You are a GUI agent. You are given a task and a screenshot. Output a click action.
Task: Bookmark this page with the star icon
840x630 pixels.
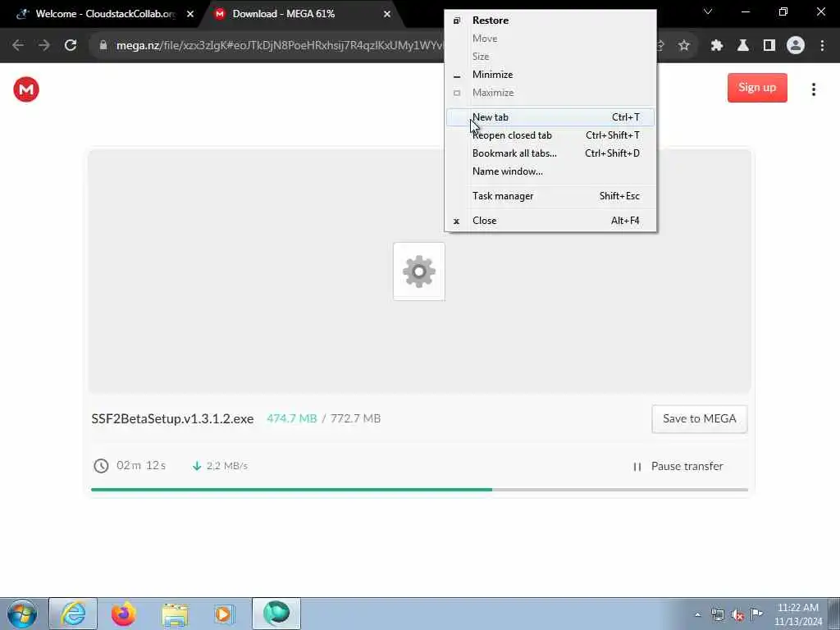pyautogui.click(x=683, y=46)
